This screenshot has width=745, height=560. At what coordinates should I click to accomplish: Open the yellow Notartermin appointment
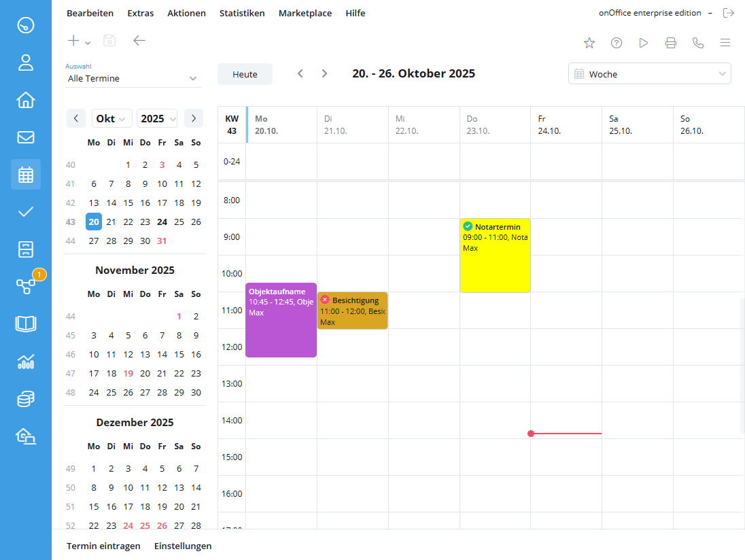pyautogui.click(x=495, y=256)
